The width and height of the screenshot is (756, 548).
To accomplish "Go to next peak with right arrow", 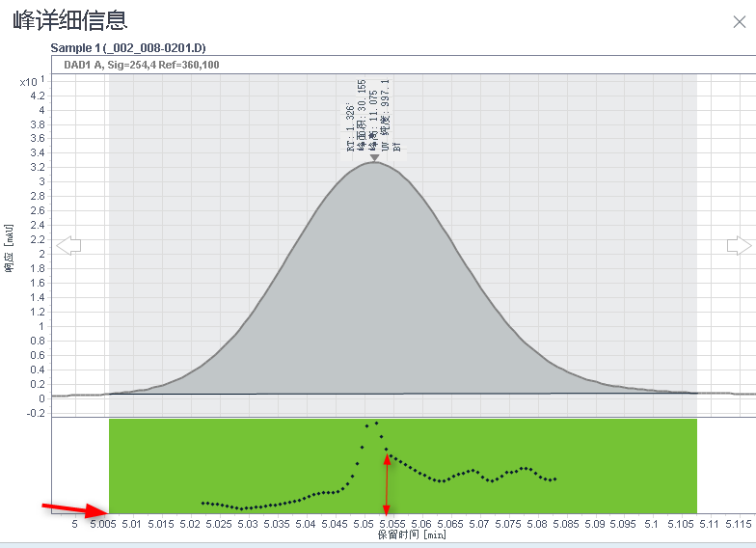I will [739, 245].
